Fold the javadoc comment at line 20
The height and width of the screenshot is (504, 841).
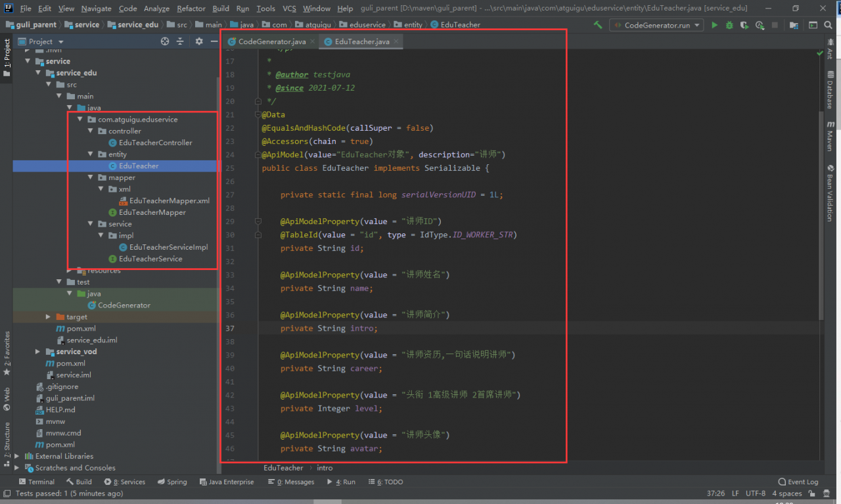(x=258, y=101)
